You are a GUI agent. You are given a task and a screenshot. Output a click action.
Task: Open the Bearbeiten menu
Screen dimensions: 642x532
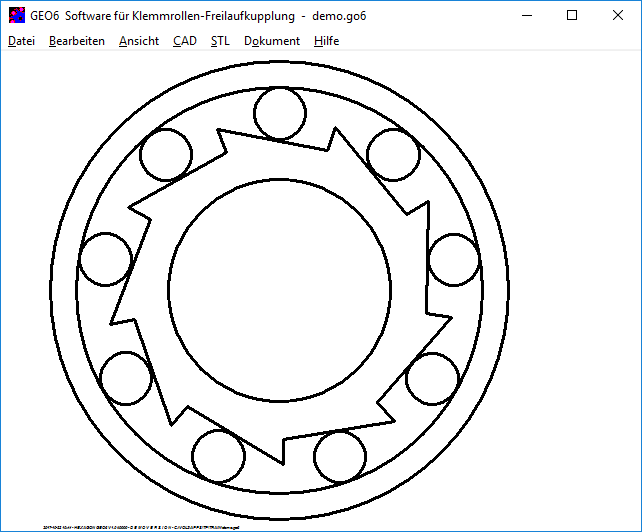click(x=76, y=41)
